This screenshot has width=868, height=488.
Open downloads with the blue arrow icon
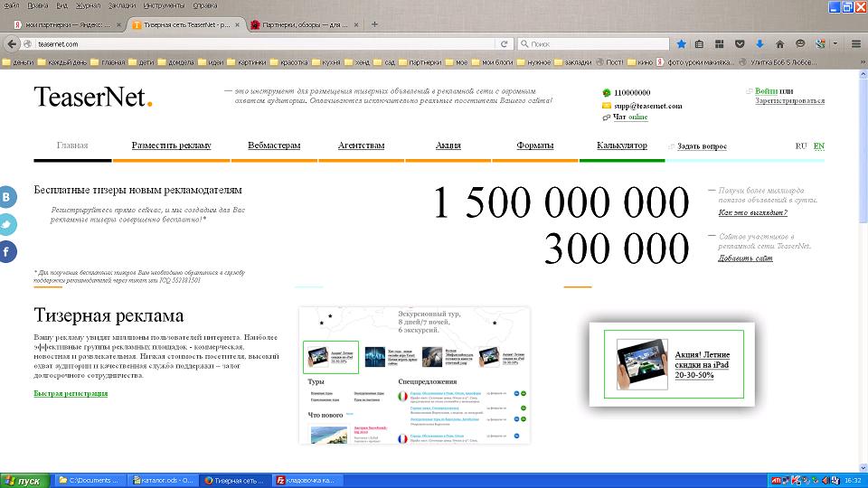tap(759, 43)
